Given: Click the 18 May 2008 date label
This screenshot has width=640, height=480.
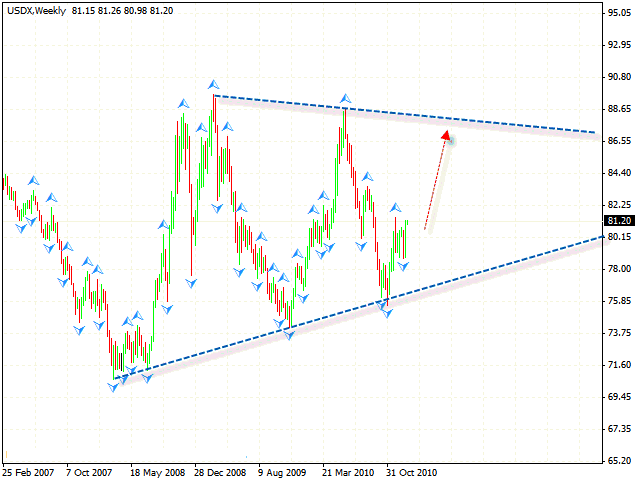Looking at the screenshot, I should (x=158, y=473).
